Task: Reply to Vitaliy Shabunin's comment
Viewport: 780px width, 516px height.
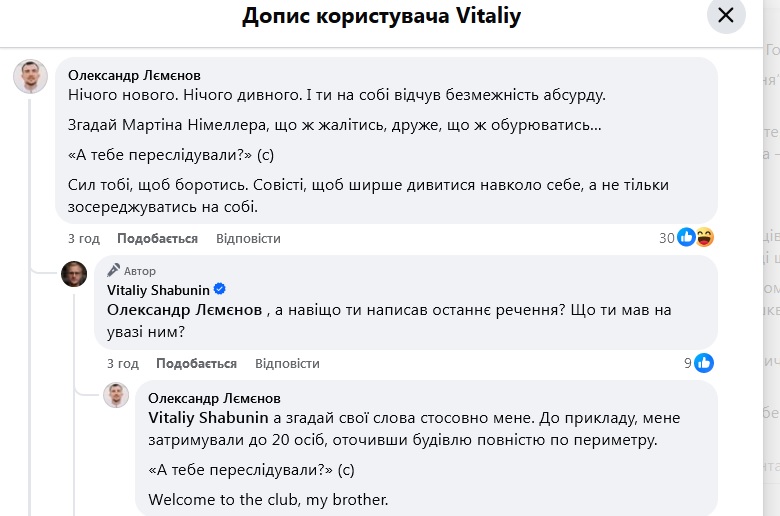Action: [x=287, y=364]
